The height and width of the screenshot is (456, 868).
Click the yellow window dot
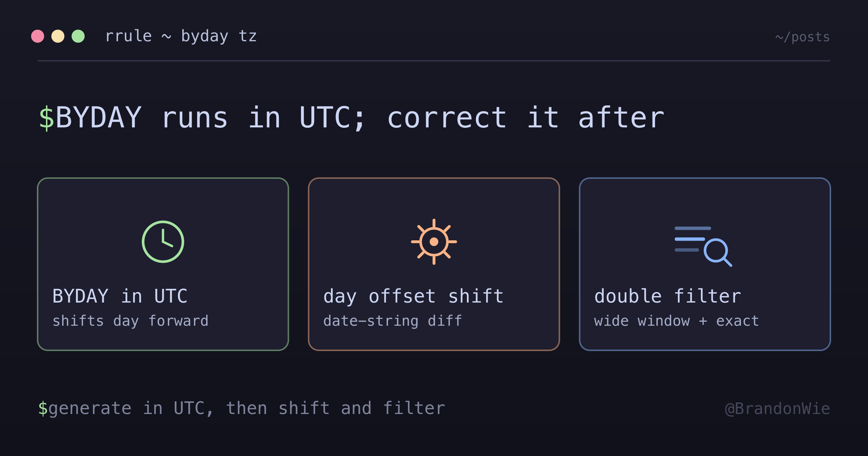coord(58,36)
